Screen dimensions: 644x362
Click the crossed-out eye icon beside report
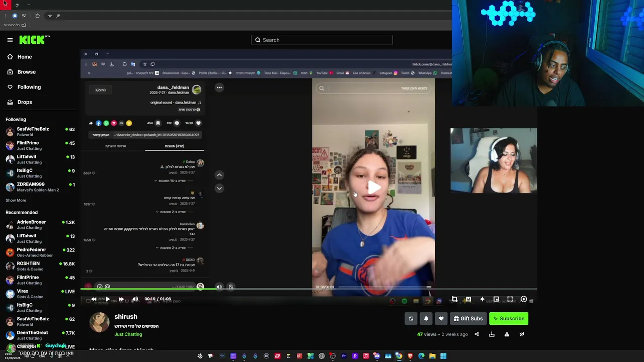(522, 334)
